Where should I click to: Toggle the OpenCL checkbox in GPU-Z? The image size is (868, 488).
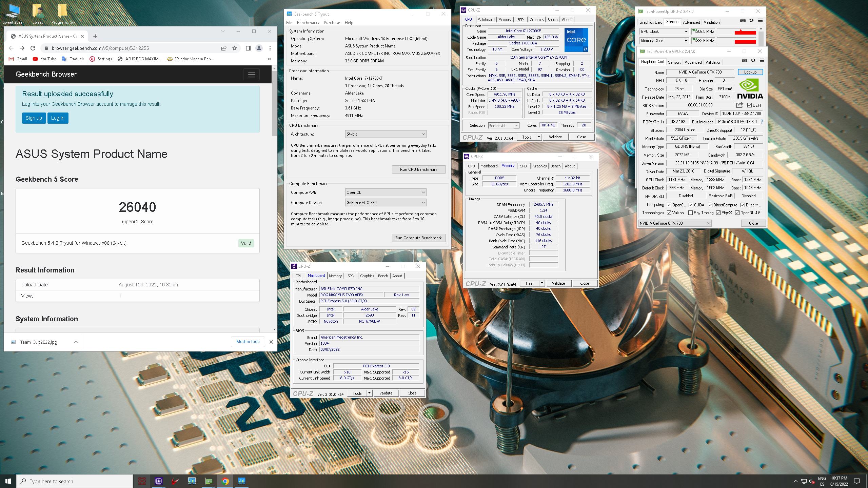coord(669,205)
